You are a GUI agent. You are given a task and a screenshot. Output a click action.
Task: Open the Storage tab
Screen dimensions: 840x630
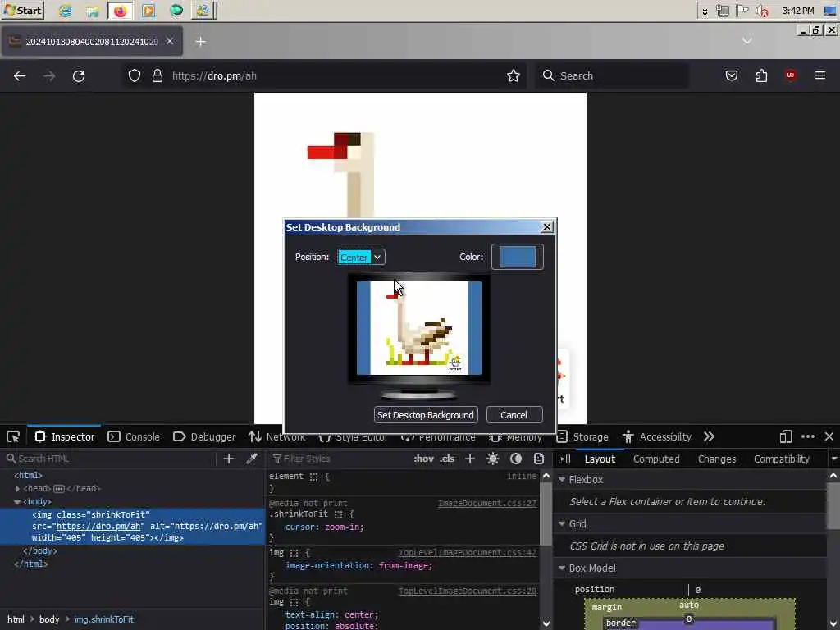(582, 436)
